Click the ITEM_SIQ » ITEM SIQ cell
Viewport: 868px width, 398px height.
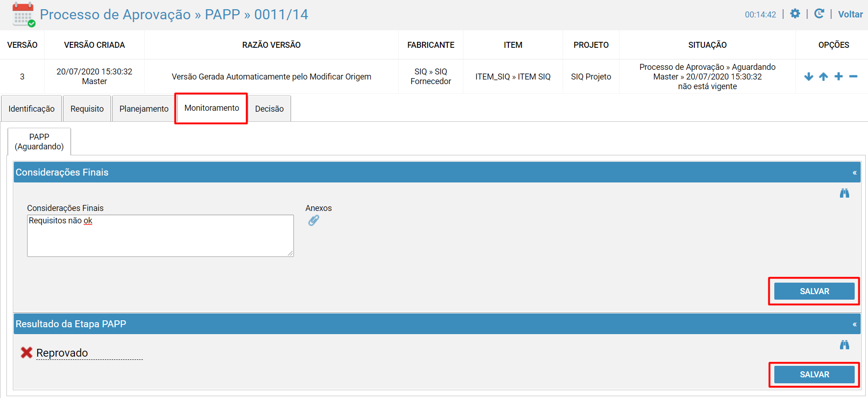(513, 77)
